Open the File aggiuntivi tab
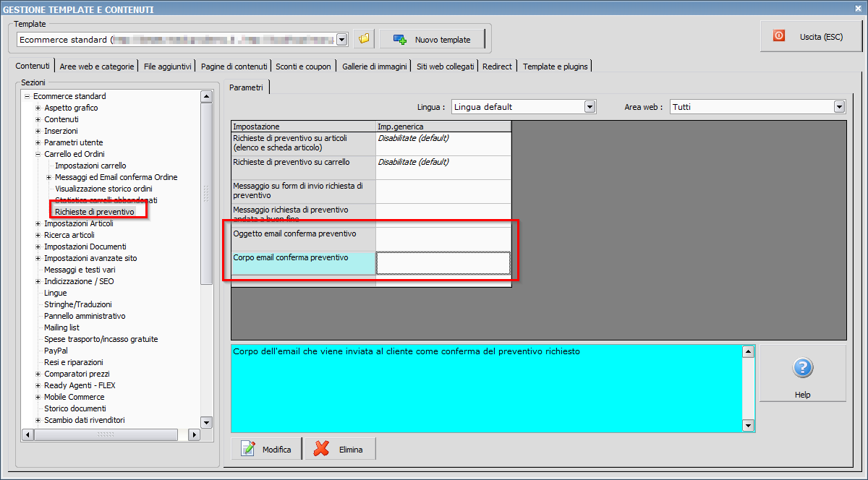Image resolution: width=868 pixels, height=480 pixels. pos(168,66)
